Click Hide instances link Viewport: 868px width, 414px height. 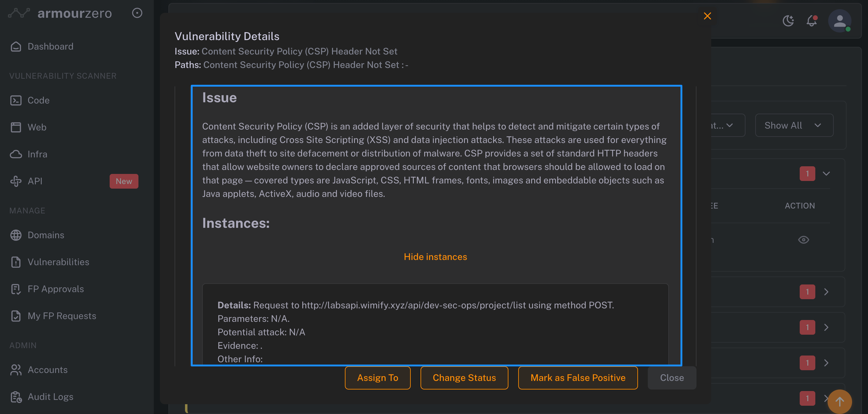(x=435, y=257)
